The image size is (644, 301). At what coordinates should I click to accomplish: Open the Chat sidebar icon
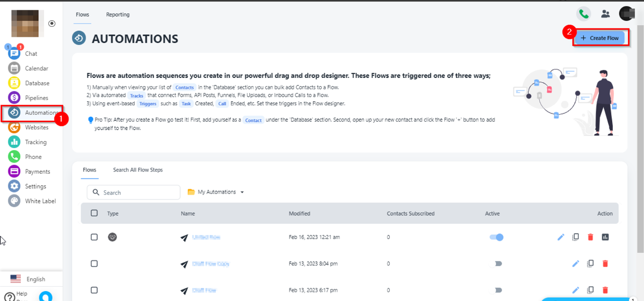pyautogui.click(x=14, y=54)
